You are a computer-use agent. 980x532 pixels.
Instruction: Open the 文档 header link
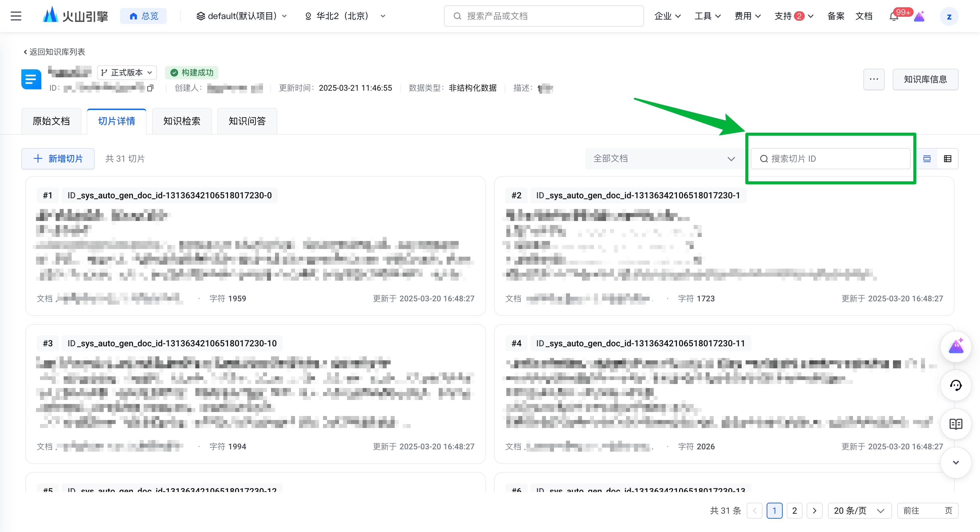click(864, 16)
